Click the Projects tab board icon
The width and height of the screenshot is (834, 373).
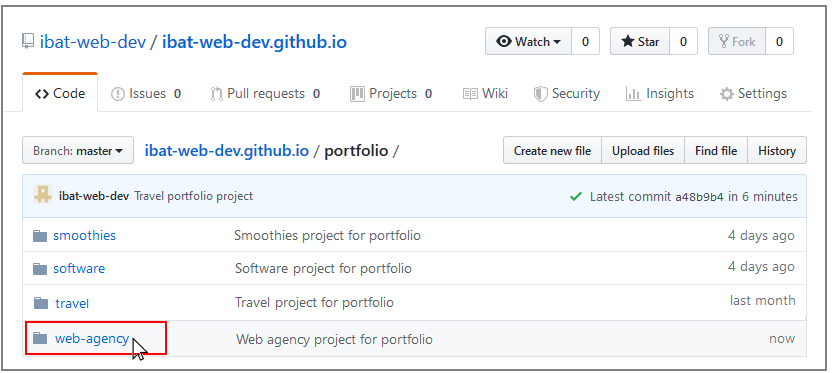(x=357, y=94)
